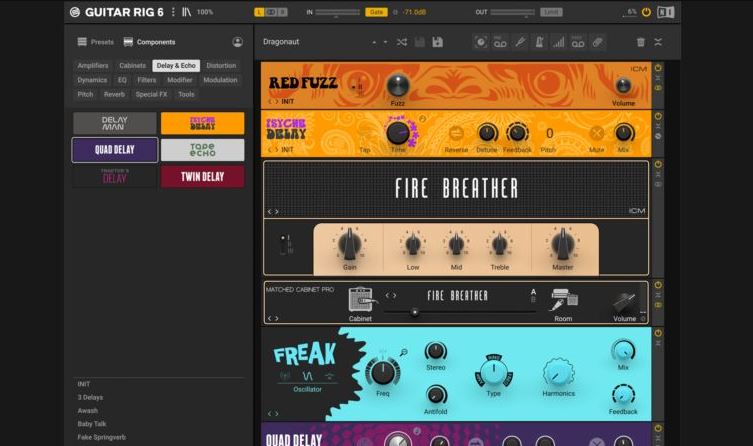Open the global FX rack tool icon
The image size is (753, 446).
480,42
